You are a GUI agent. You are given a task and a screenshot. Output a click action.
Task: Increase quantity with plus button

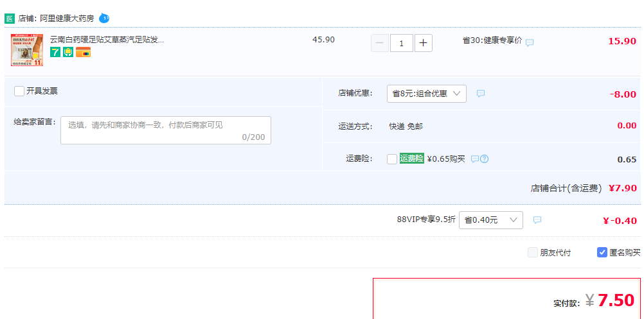click(x=424, y=43)
